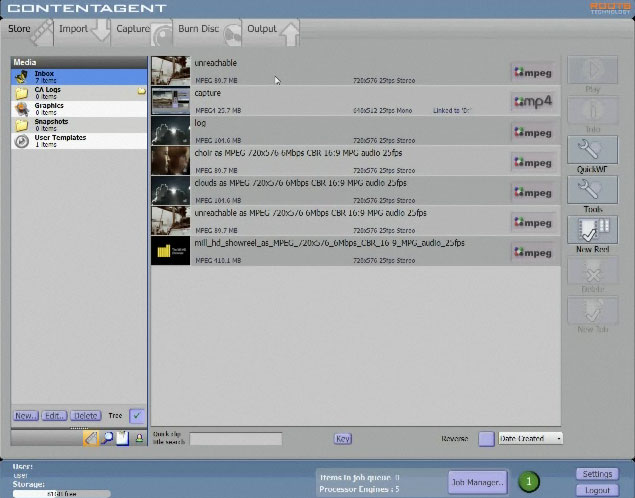
Task: Click the mp4 format badge for capture
Action: [x=532, y=101]
